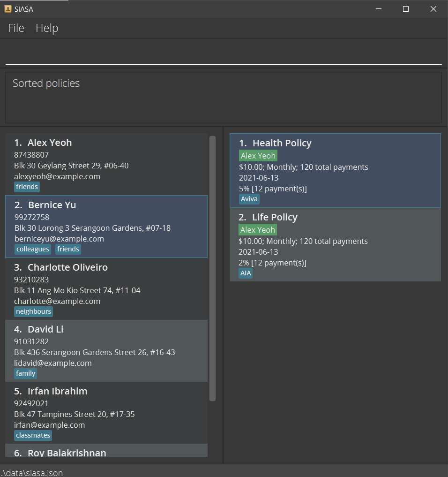Select contact name Charlotte Oliveiro

point(67,267)
